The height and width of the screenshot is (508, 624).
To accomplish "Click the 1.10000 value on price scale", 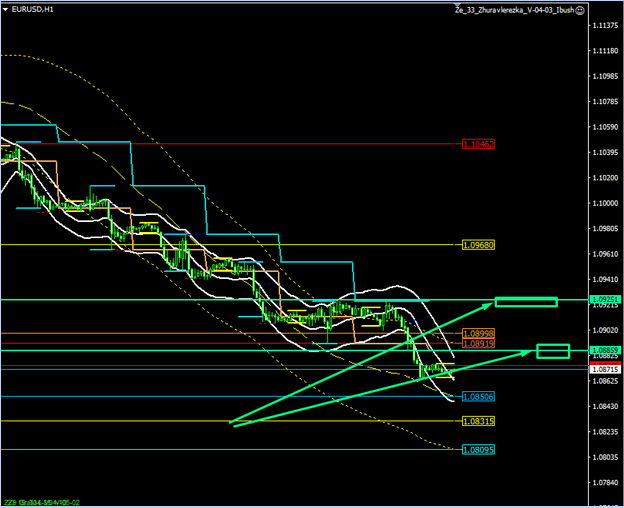I will (602, 204).
